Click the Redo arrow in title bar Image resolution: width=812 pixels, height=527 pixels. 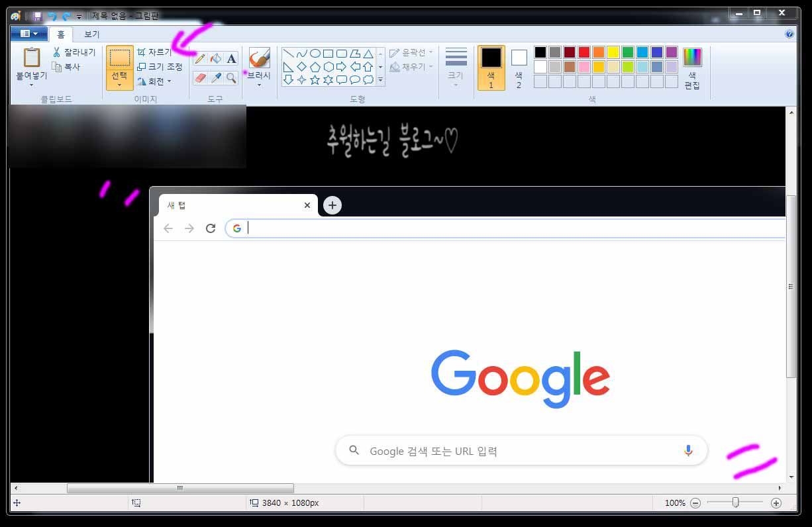pyautogui.click(x=66, y=15)
